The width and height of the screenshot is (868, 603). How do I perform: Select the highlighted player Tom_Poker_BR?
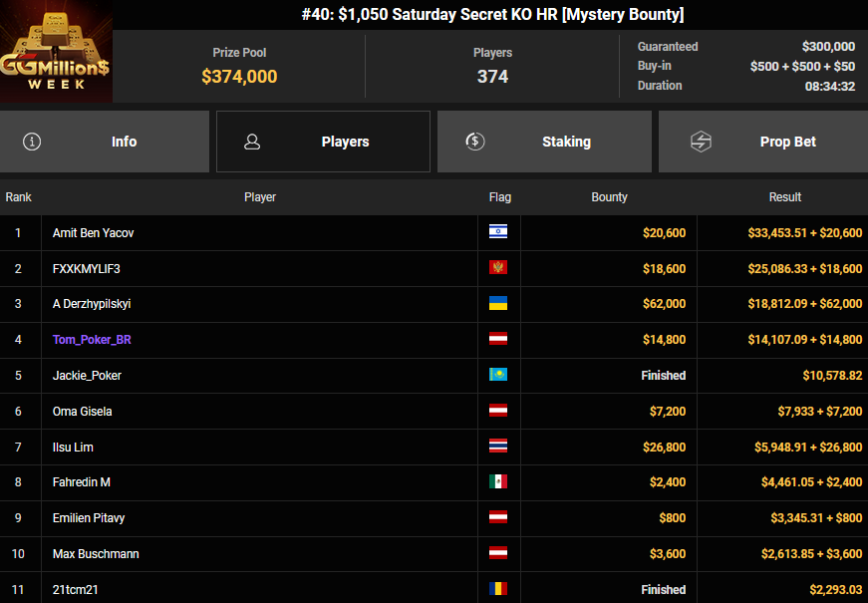point(92,340)
